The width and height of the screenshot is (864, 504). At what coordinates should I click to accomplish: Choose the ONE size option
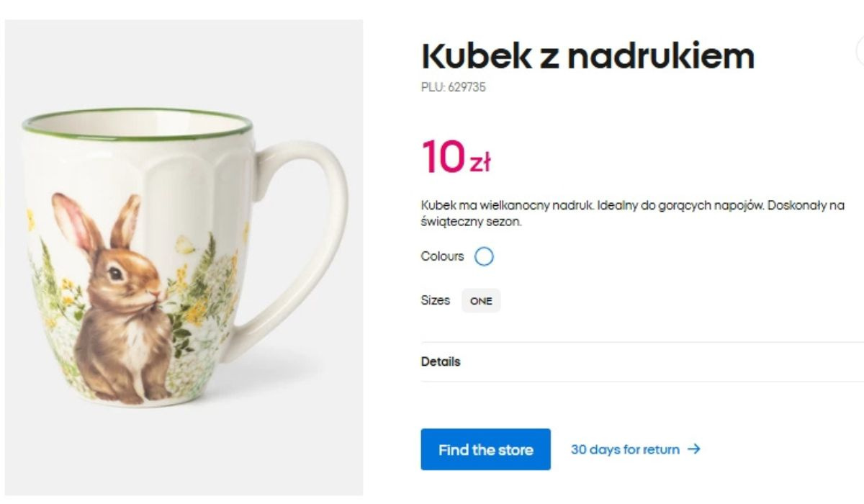pos(481,301)
